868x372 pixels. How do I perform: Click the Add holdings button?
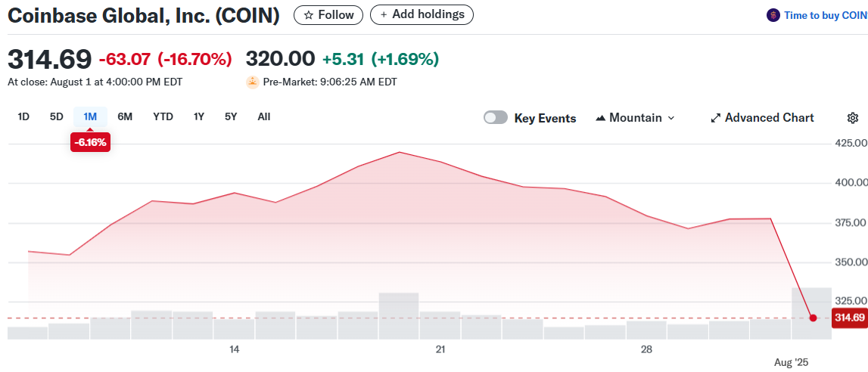click(x=422, y=15)
